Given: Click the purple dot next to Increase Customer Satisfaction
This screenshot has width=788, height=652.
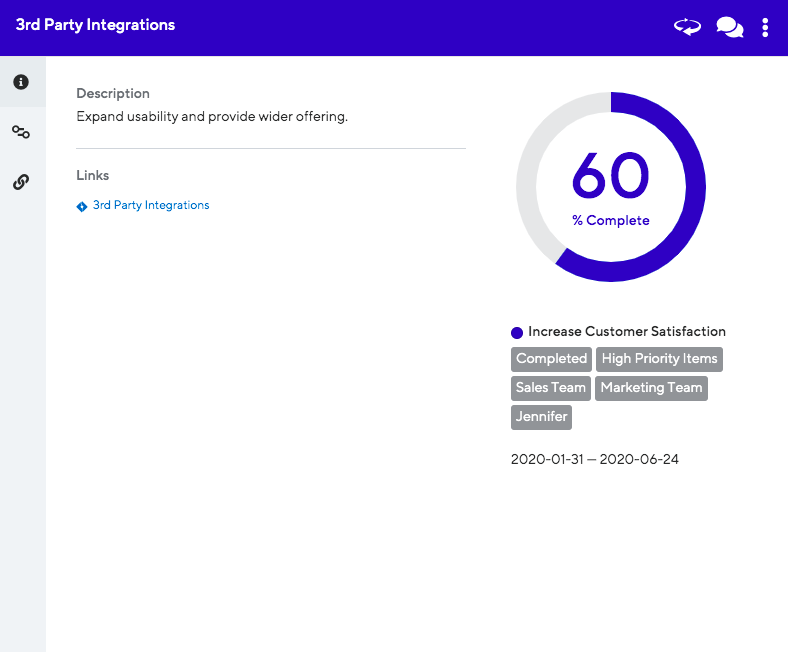Looking at the screenshot, I should (x=517, y=332).
